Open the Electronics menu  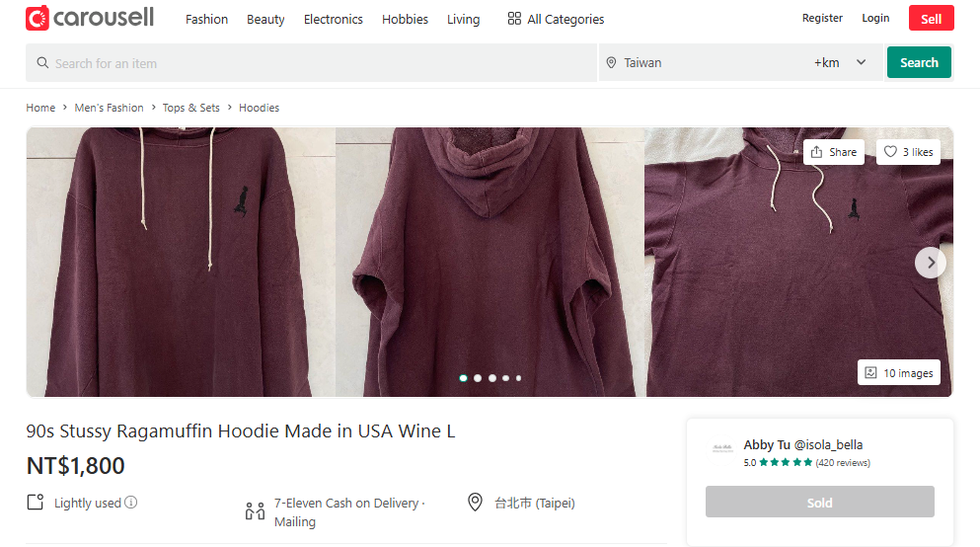click(334, 19)
